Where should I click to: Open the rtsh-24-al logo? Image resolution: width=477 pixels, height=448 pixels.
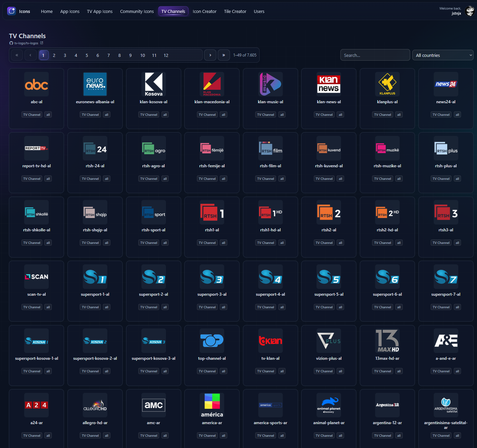95,148
